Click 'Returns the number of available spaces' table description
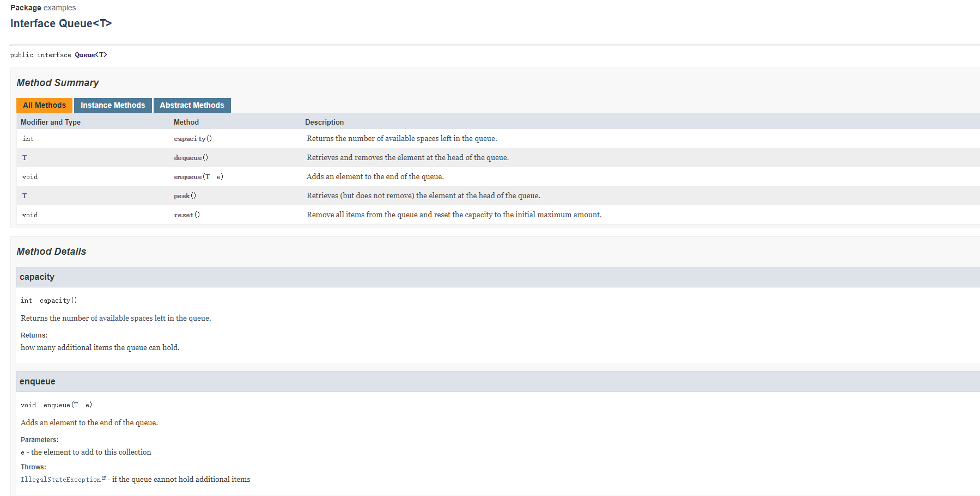 coord(402,139)
